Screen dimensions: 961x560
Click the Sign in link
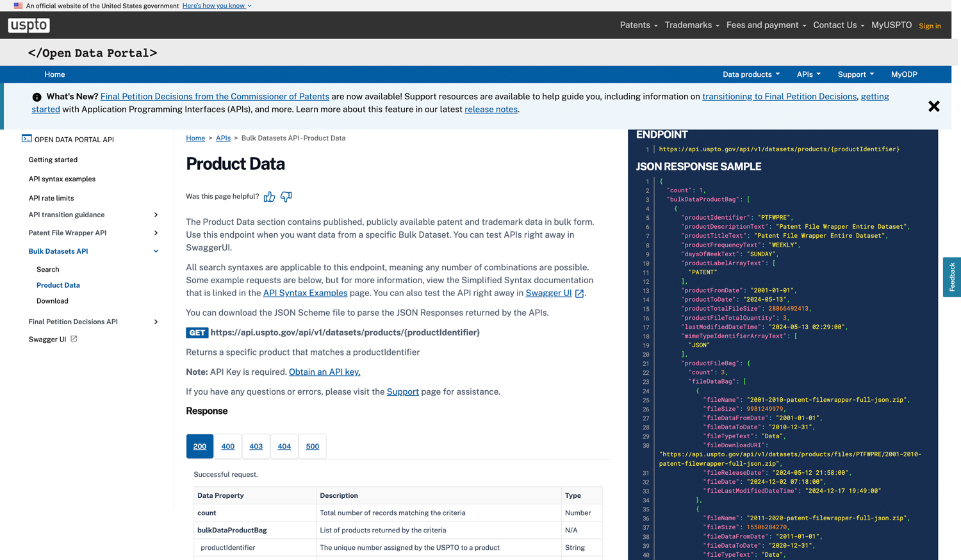930,26
